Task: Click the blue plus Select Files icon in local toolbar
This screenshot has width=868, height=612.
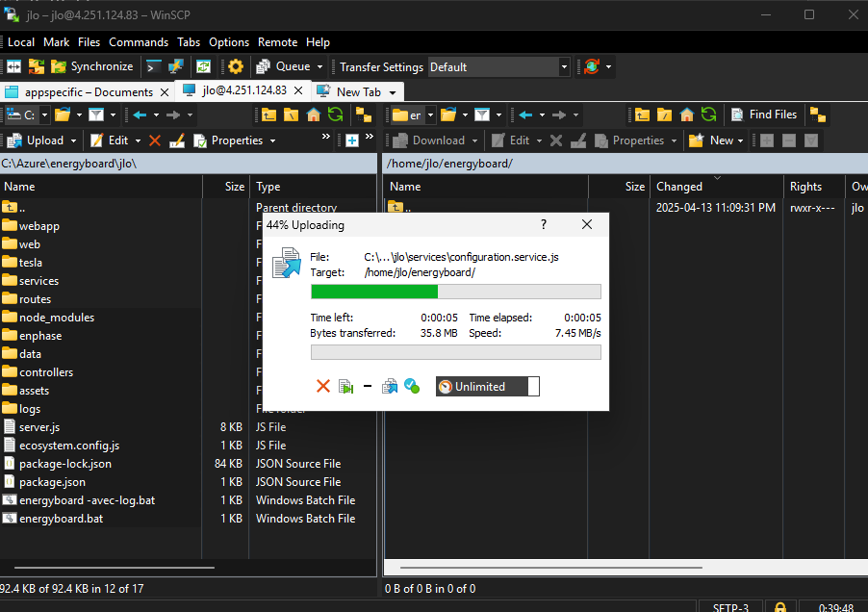Action: (352, 140)
